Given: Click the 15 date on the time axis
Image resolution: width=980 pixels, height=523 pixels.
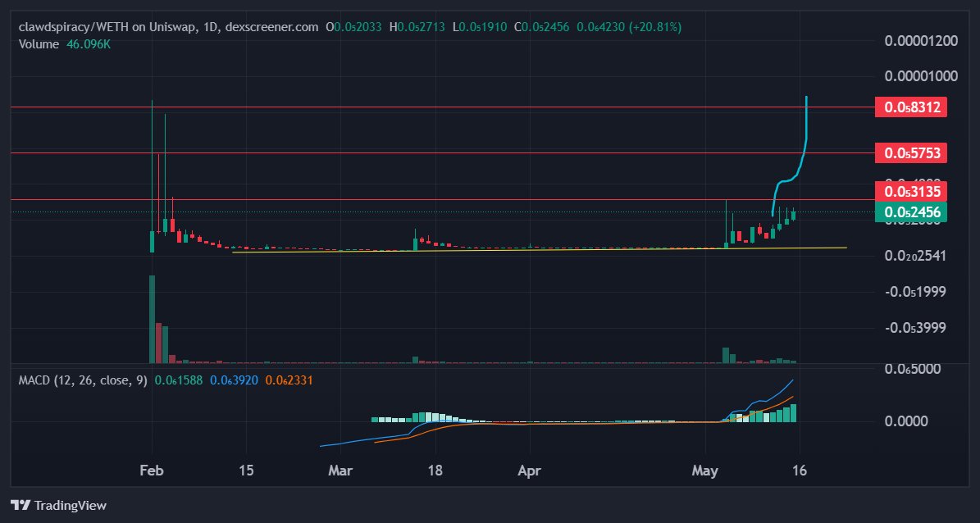Looking at the screenshot, I should [x=247, y=469].
